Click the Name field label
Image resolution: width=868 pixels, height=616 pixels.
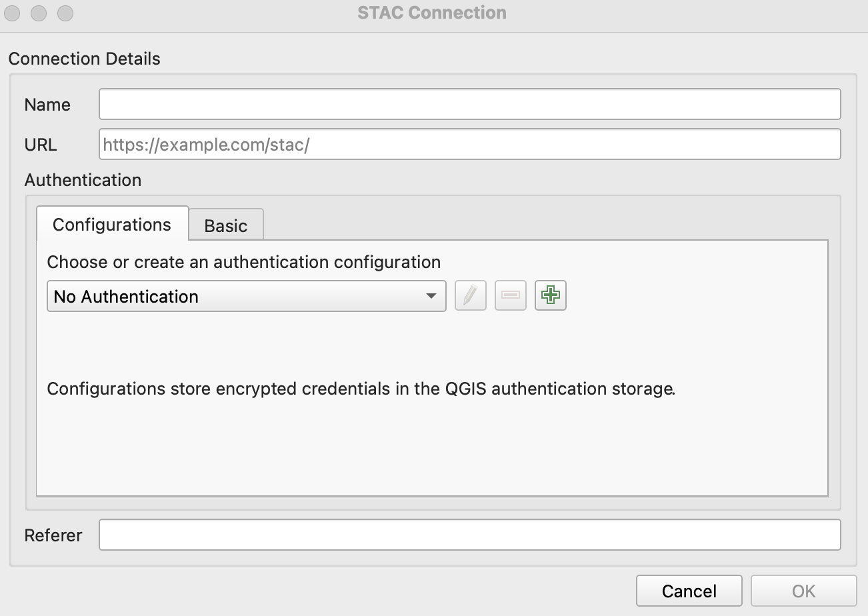[x=47, y=105]
